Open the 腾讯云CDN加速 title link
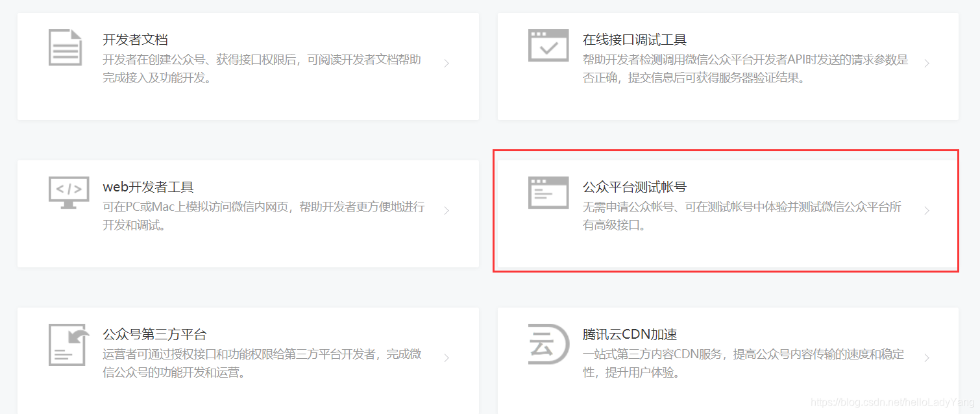Screen dimensions: 980x414 tap(630, 335)
